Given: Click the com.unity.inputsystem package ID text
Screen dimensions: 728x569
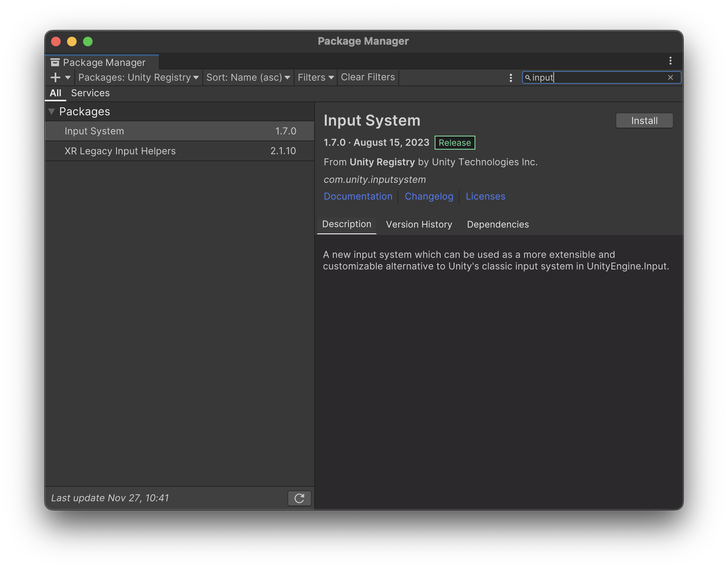Looking at the screenshot, I should point(375,180).
